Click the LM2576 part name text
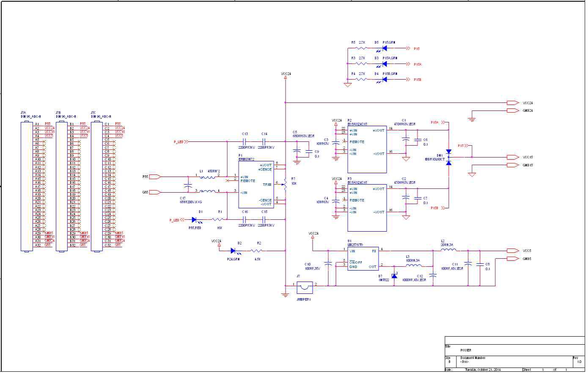This screenshot has width=588, height=376. click(356, 244)
